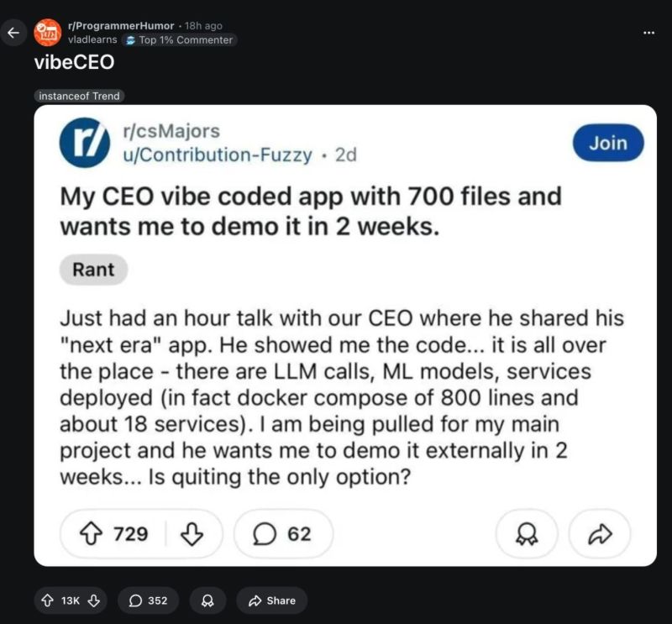Screen dimensions: 672x624
Task: Click the back arrow icon
Action: tap(13, 34)
